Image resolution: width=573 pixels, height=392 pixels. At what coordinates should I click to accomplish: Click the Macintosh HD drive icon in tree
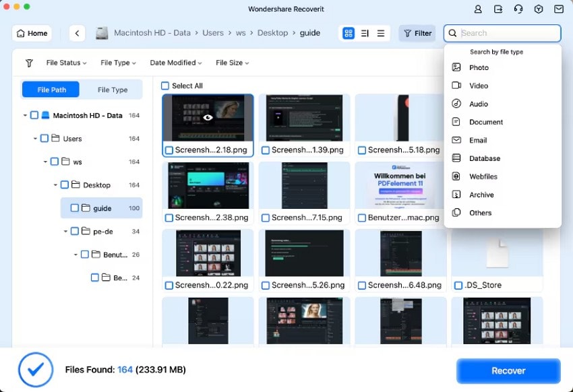click(x=45, y=115)
